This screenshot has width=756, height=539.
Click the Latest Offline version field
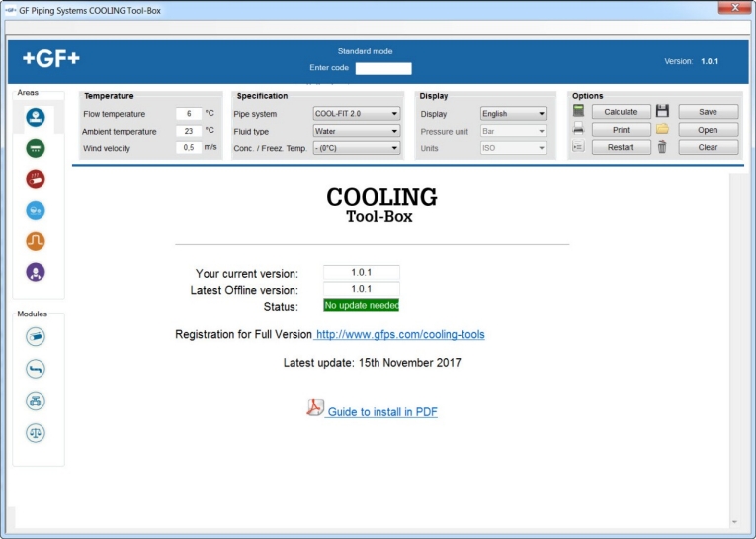click(361, 289)
